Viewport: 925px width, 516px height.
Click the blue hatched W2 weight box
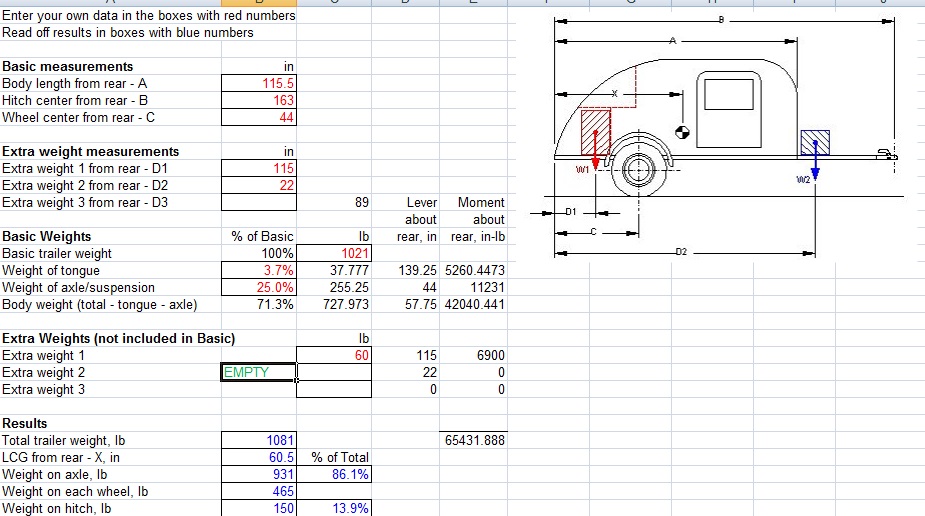click(x=815, y=143)
